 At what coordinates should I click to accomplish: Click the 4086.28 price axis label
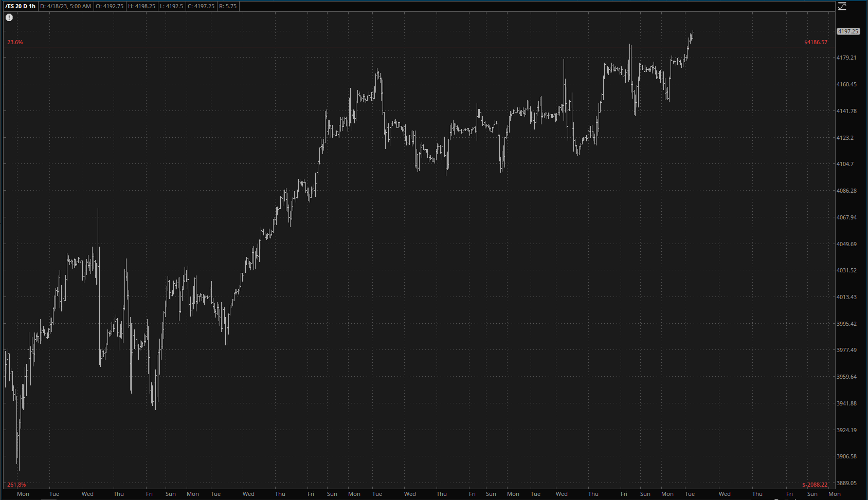[x=846, y=191]
